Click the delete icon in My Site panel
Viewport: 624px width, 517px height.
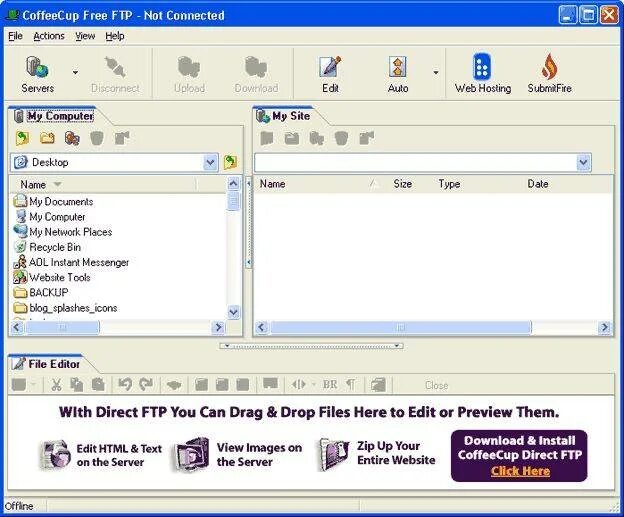tap(341, 138)
